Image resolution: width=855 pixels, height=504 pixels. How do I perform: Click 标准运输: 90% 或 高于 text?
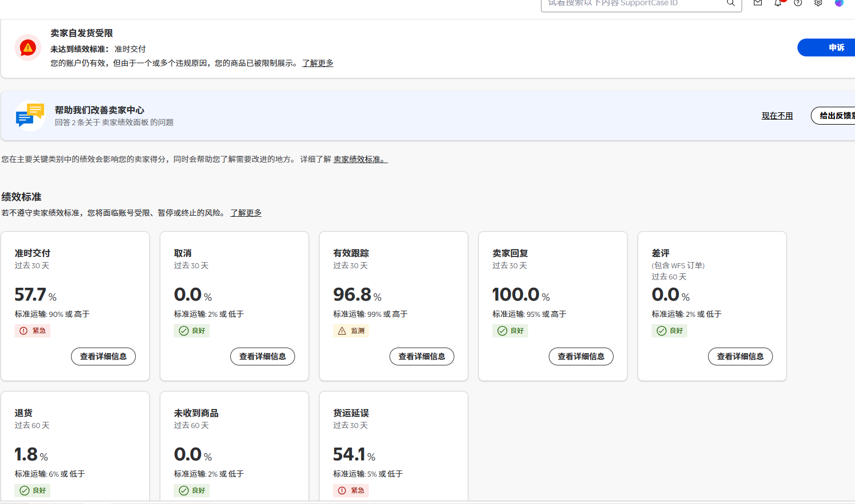click(x=52, y=314)
